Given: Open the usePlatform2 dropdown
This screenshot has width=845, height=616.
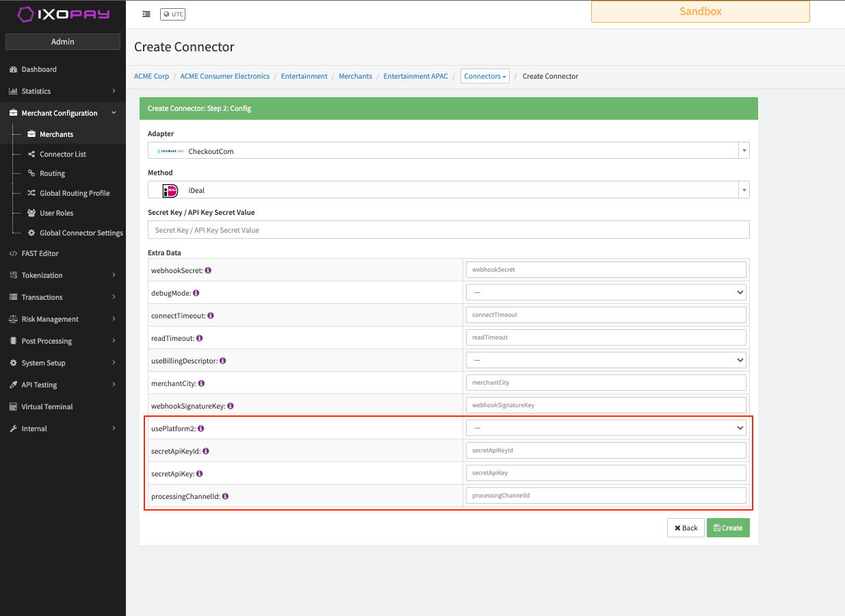Looking at the screenshot, I should click(x=606, y=428).
